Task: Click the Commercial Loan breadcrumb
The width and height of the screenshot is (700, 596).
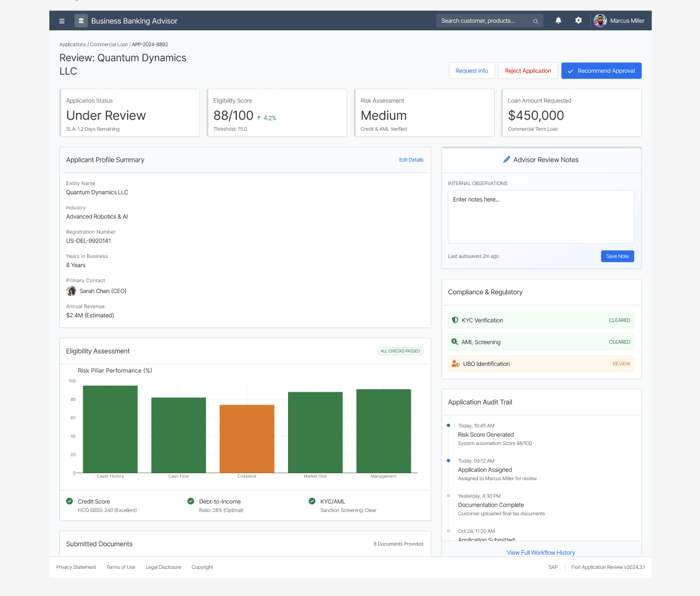Action: pos(109,44)
